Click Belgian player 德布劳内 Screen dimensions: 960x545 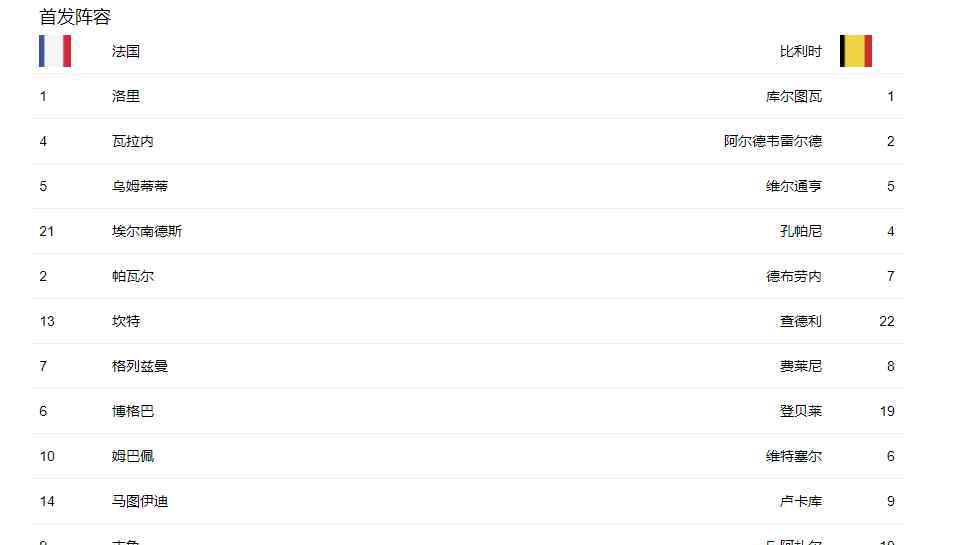(793, 277)
